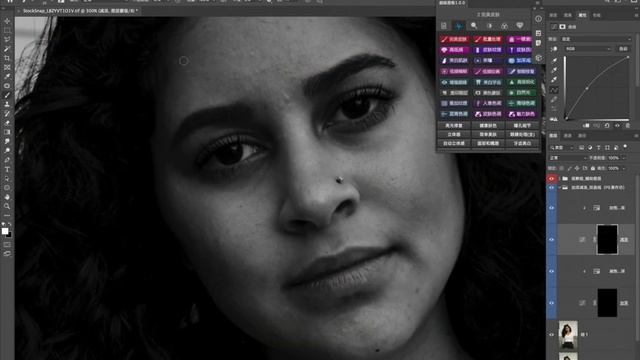Open the layer blend mode dropdown
Image resolution: width=640 pixels, height=360 pixels.
[567, 158]
